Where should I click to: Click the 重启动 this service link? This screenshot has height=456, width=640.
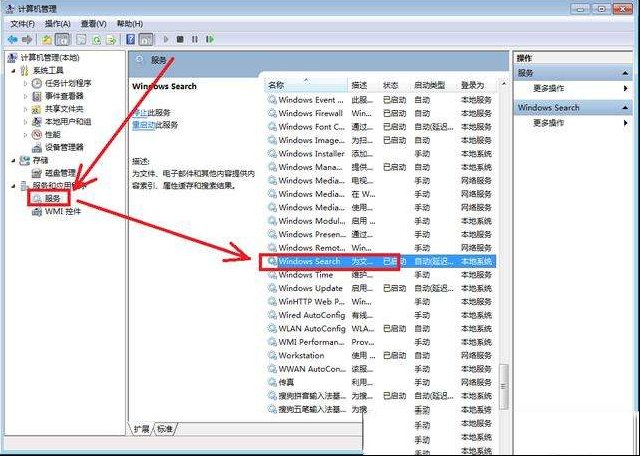[x=143, y=125]
